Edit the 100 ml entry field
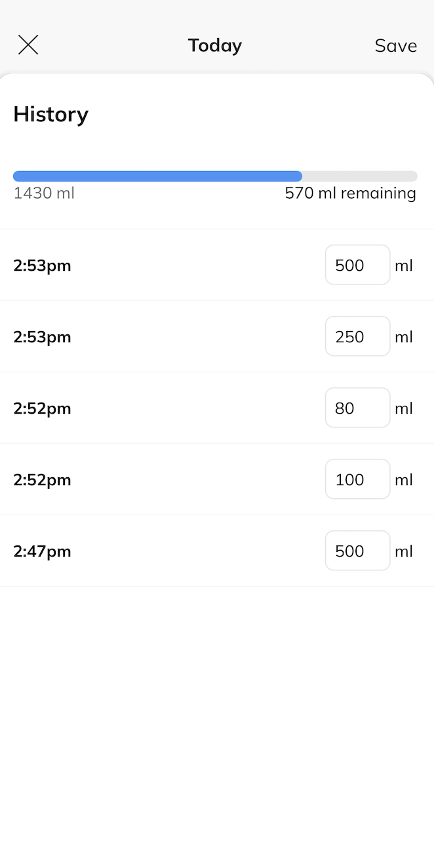The width and height of the screenshot is (434, 868). [357, 479]
